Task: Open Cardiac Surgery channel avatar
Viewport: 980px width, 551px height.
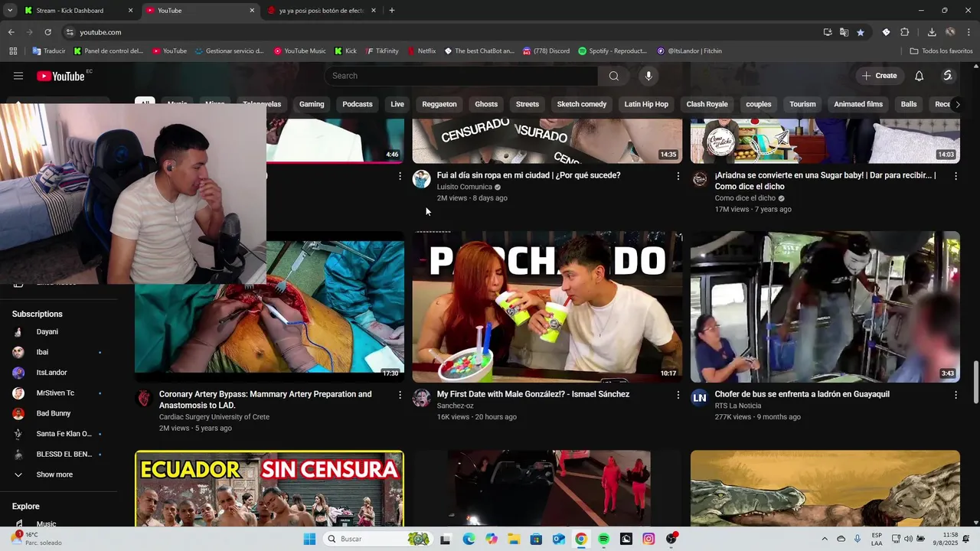Action: [144, 398]
